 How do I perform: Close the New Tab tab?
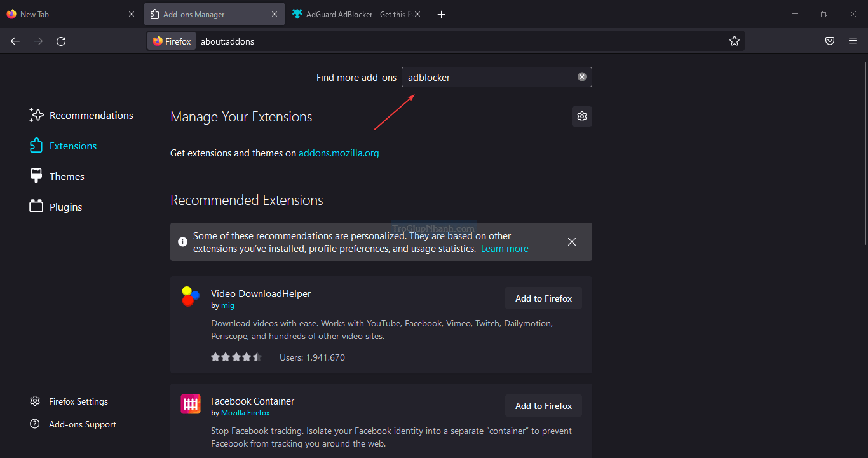(x=132, y=14)
